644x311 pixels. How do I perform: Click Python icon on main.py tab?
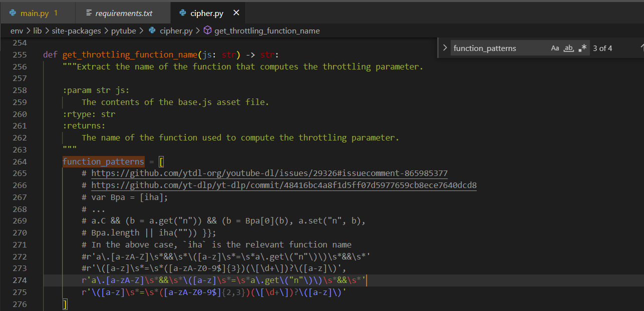tap(13, 13)
